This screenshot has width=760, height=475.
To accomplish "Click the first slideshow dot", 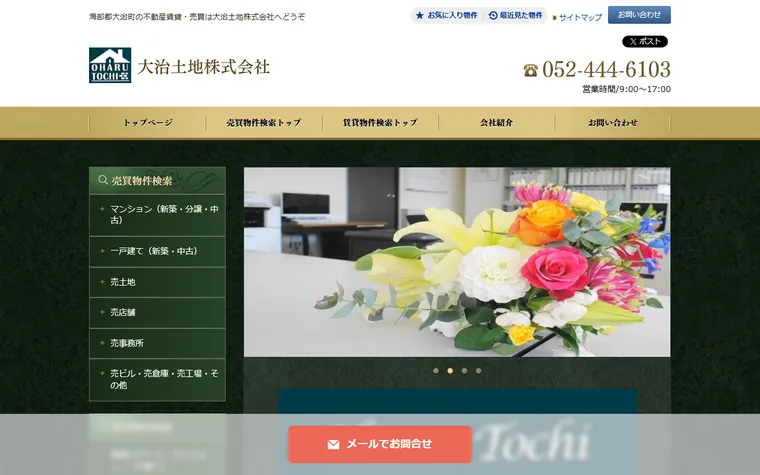I will coord(436,371).
